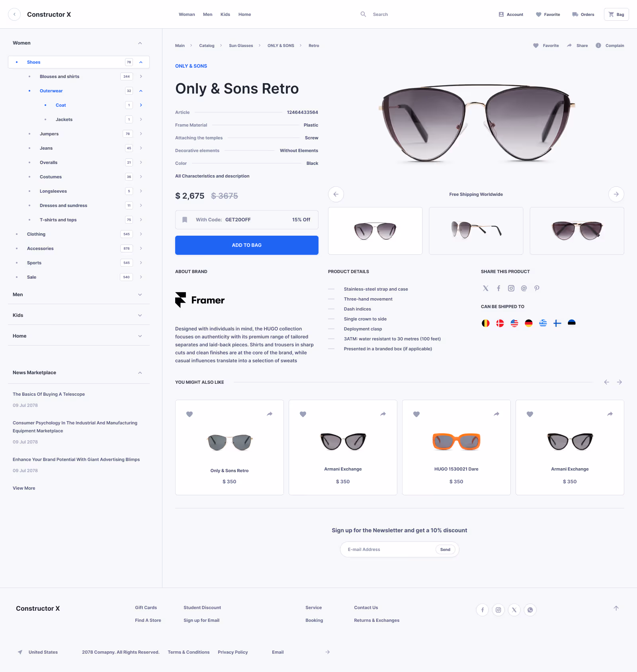This screenshot has width=637, height=672.
Task: Expand the Accessories category arrow
Action: tap(141, 248)
